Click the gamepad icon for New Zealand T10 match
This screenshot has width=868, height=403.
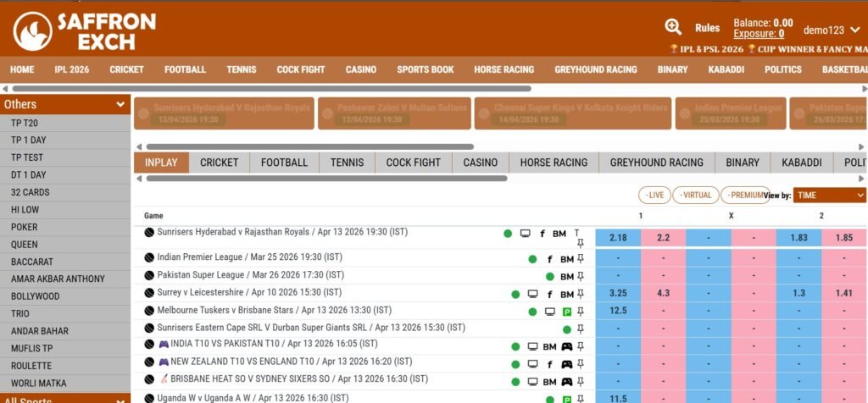click(567, 364)
